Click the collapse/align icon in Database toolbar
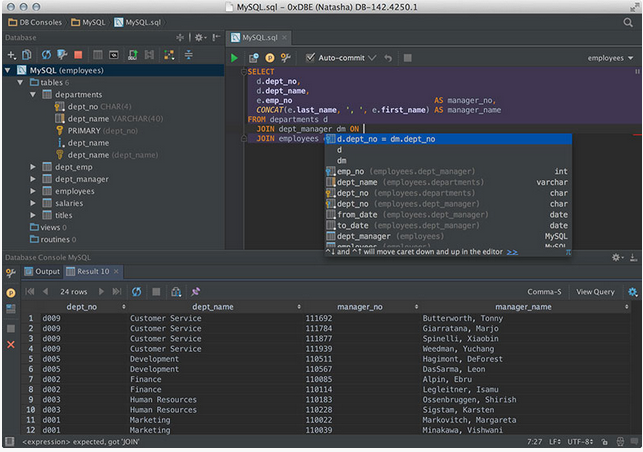 [189, 55]
